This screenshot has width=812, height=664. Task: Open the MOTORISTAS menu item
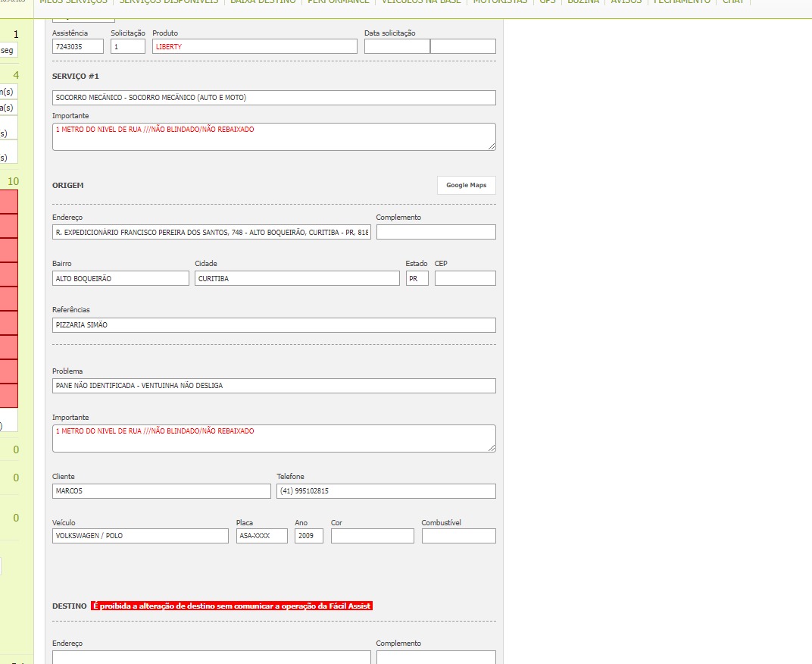500,2
